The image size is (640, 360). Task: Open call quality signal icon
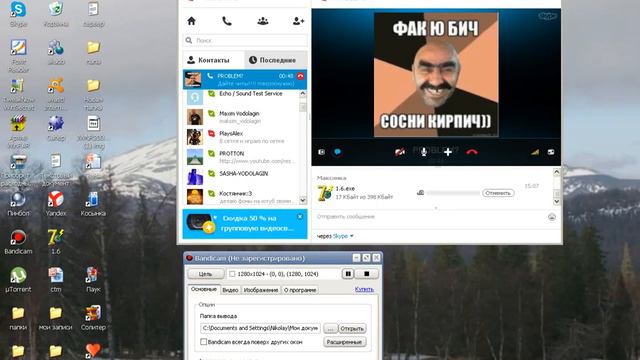click(535, 152)
